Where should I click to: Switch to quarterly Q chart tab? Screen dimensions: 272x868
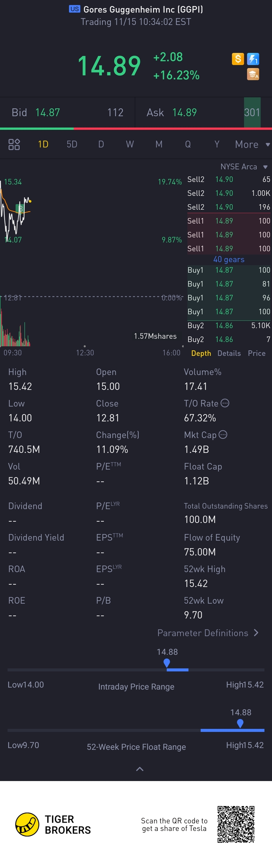click(188, 144)
